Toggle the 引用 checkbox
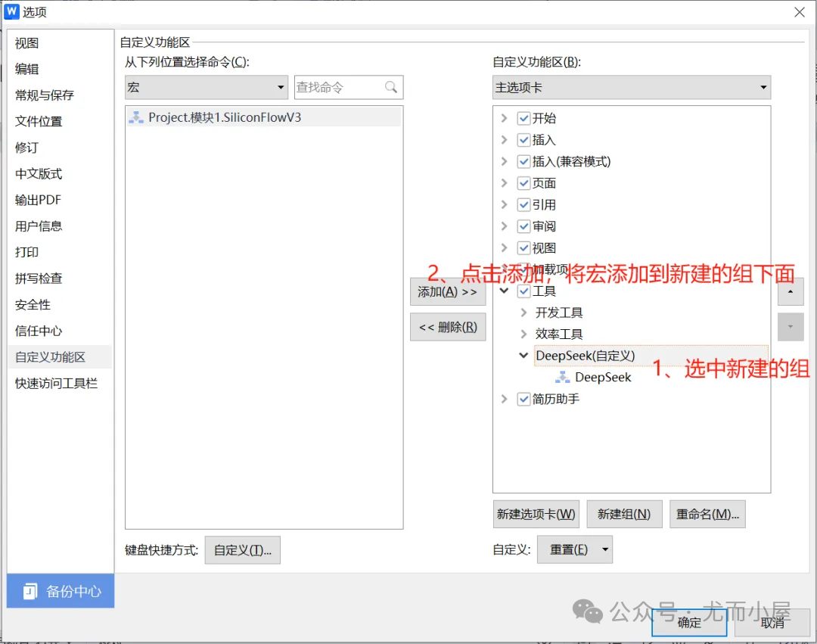 (x=523, y=205)
